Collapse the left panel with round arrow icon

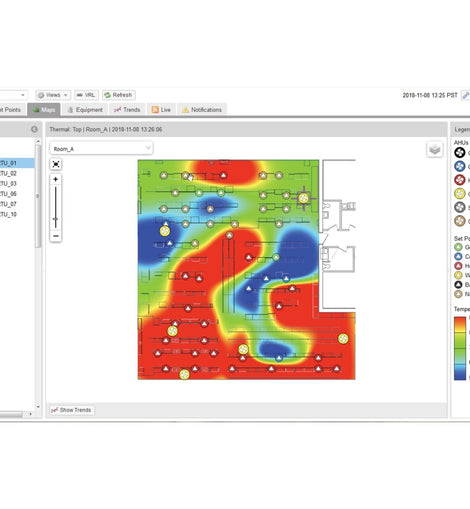click(x=34, y=129)
